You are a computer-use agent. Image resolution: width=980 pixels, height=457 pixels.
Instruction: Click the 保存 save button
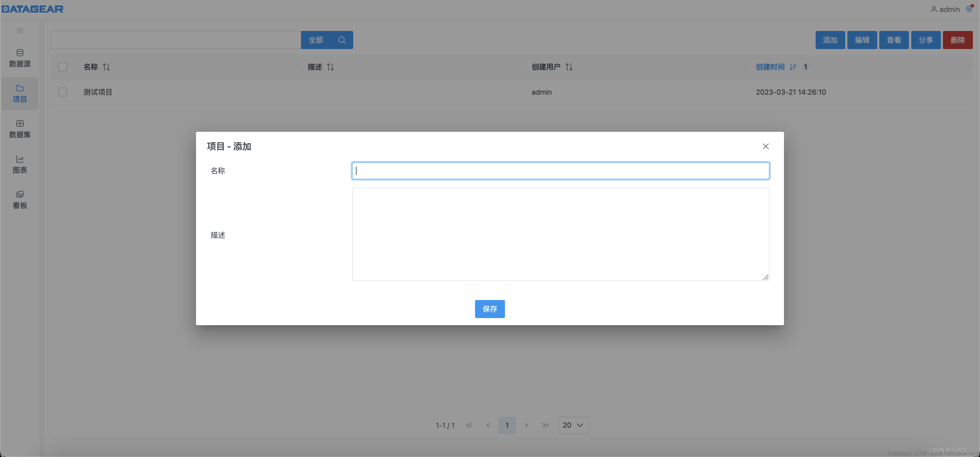coord(490,309)
